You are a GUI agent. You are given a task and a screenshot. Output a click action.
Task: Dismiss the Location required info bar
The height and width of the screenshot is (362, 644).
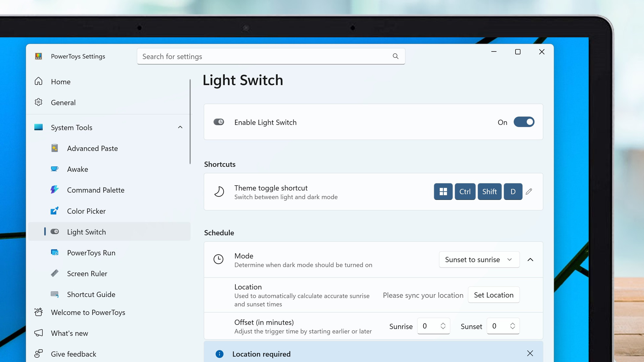pyautogui.click(x=530, y=353)
